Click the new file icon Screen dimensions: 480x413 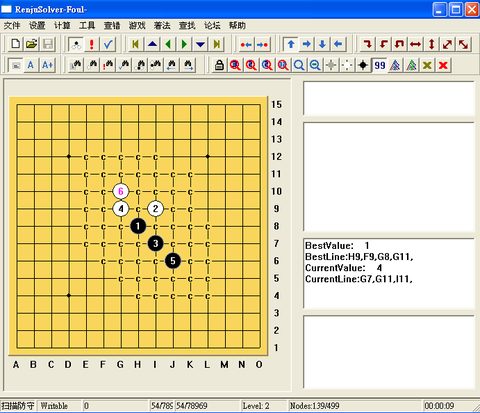tap(15, 44)
